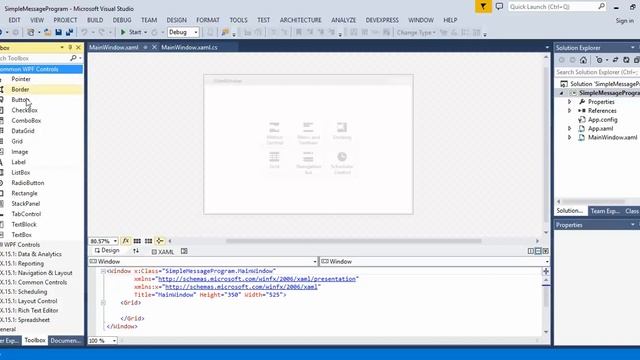Toggle snap to snaplines icon
640x360 pixels.
click(x=160, y=241)
